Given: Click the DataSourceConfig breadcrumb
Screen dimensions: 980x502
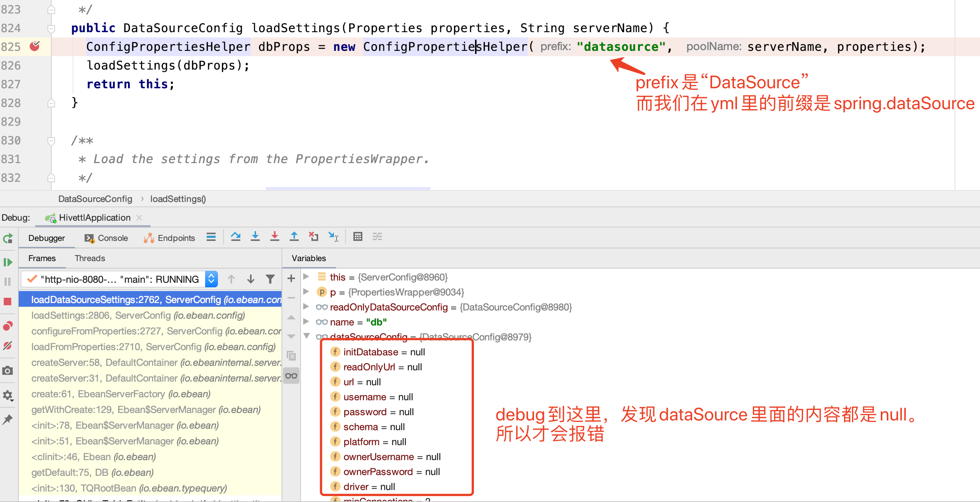Looking at the screenshot, I should point(95,199).
